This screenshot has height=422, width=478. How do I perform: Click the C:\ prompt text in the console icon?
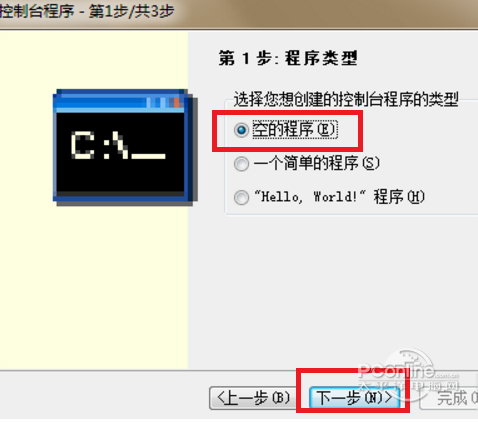pyautogui.click(x=118, y=145)
